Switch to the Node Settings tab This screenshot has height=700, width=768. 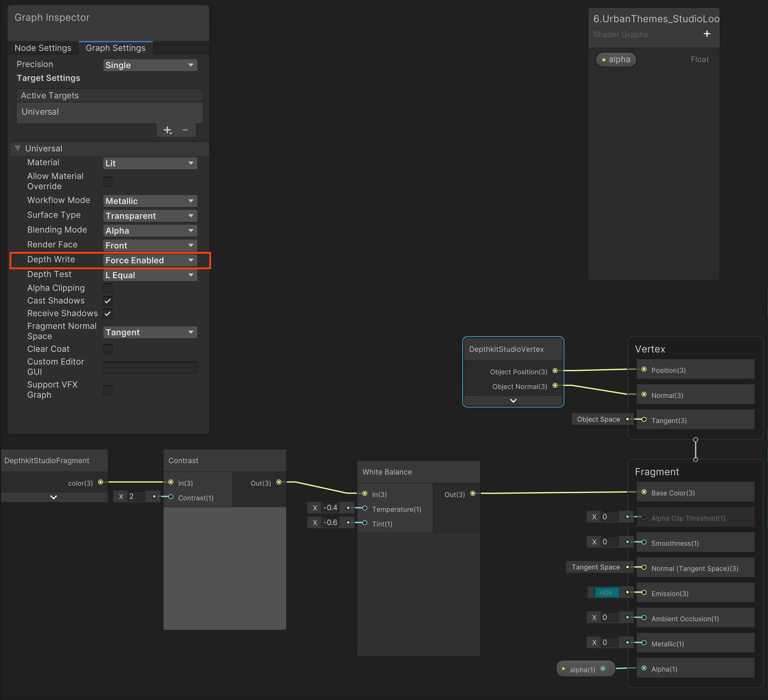[43, 48]
